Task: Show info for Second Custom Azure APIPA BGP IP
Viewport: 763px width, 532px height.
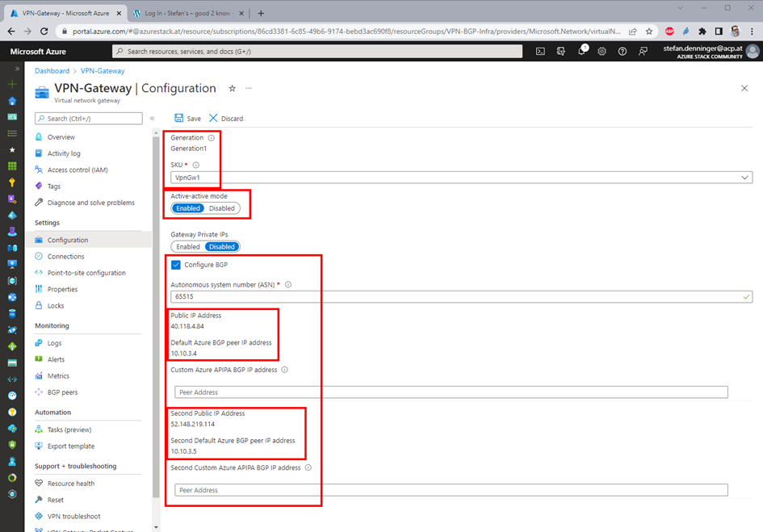Action: (308, 467)
